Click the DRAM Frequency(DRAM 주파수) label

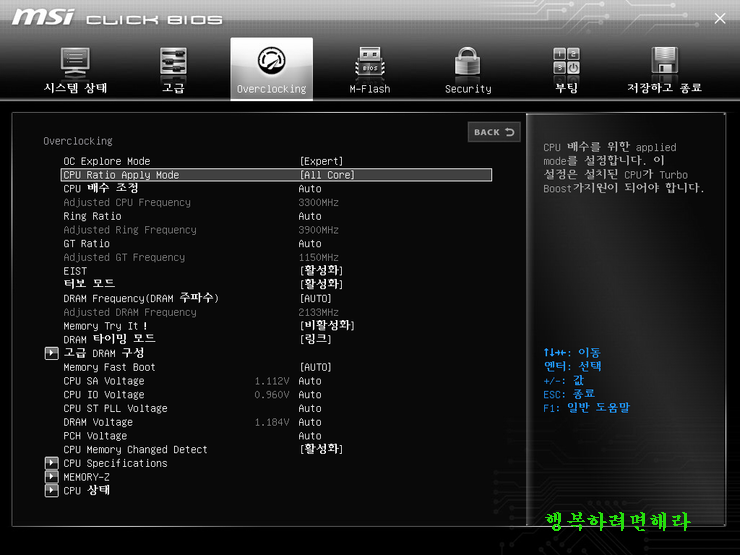pyautogui.click(x=141, y=298)
